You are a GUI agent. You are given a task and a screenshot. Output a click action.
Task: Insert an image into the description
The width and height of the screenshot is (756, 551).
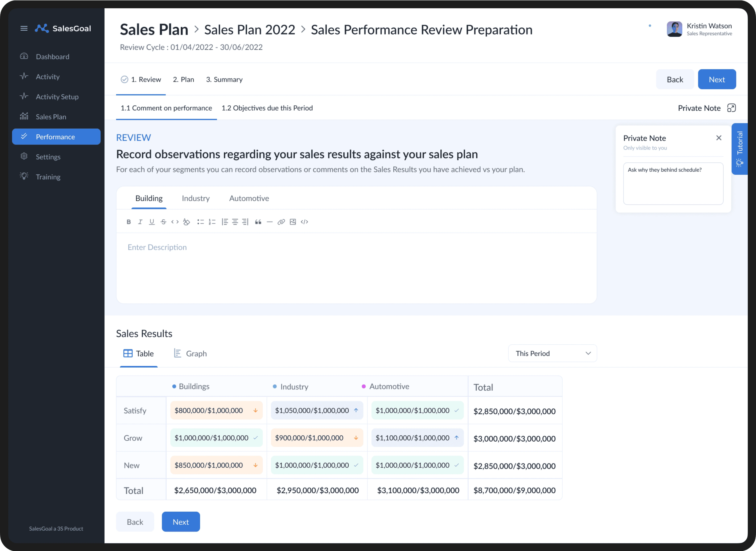click(293, 222)
